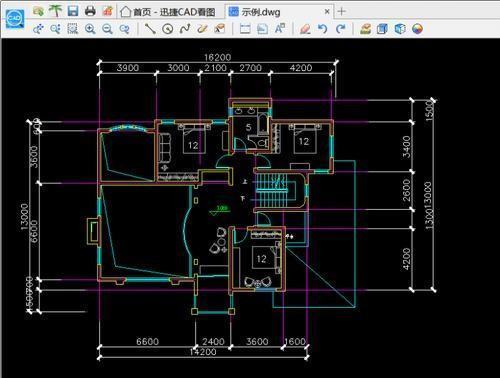Select the text annotation A tool
This screenshot has width=500, height=378.
point(280,29)
